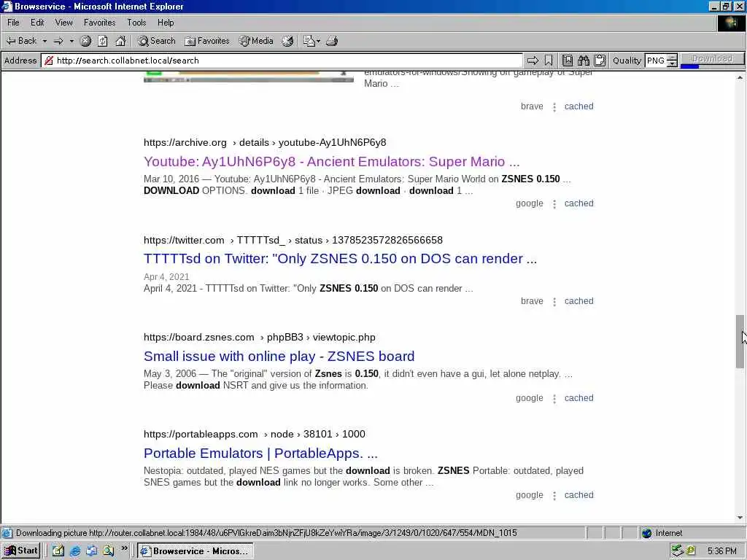Expand the quick launch overflow chevron
747x560 pixels.
(x=124, y=548)
